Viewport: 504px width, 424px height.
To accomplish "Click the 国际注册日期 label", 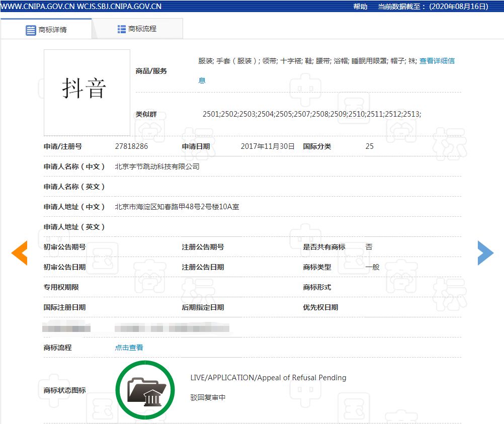I will tap(64, 307).
